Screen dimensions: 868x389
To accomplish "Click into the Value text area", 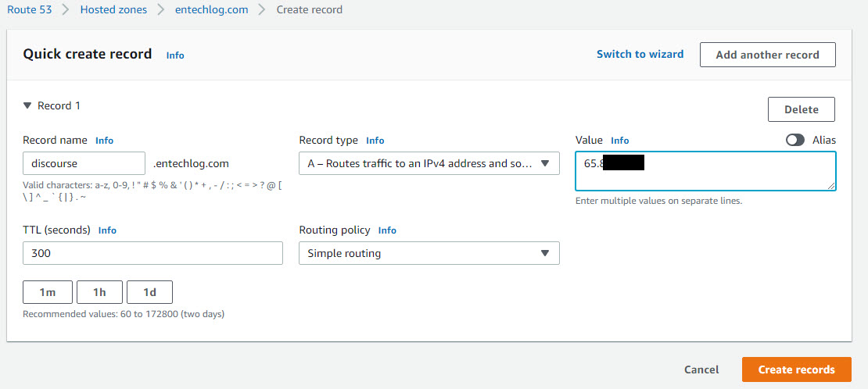I will pos(705,171).
